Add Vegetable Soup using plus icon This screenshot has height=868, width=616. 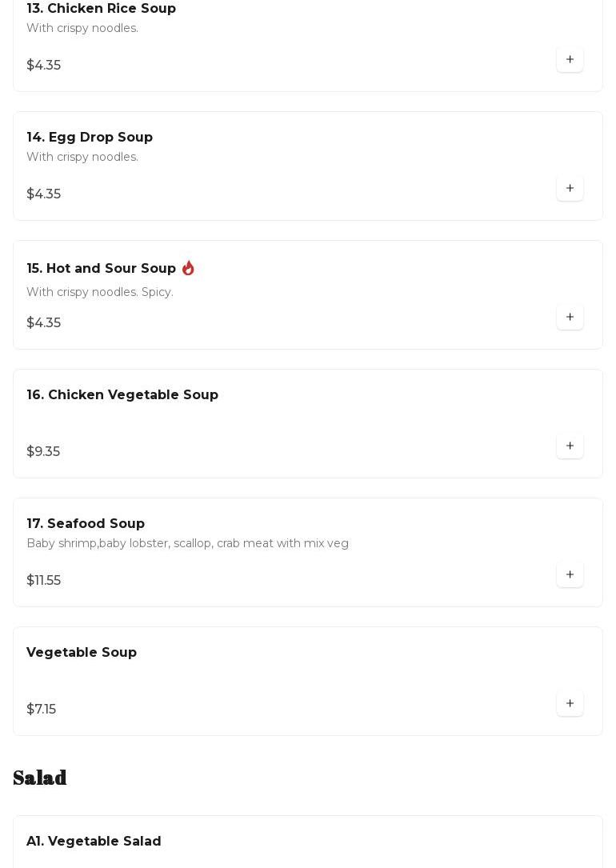click(x=570, y=703)
